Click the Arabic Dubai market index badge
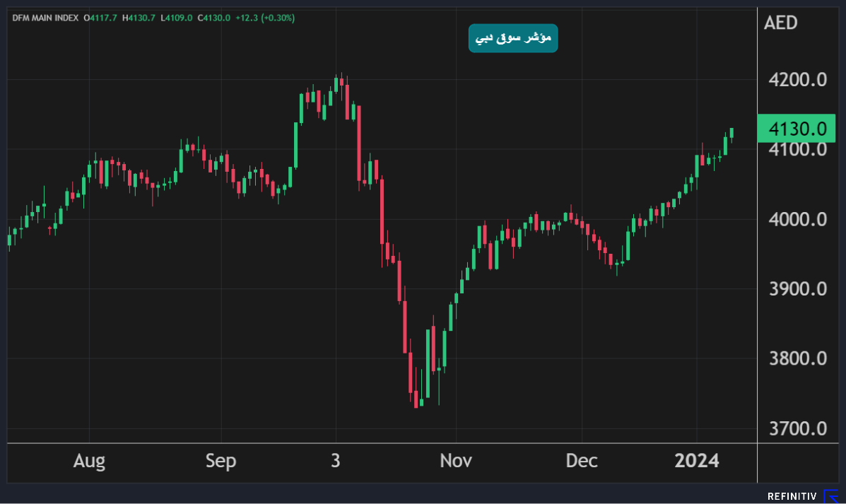The width and height of the screenshot is (846, 504). 513,38
